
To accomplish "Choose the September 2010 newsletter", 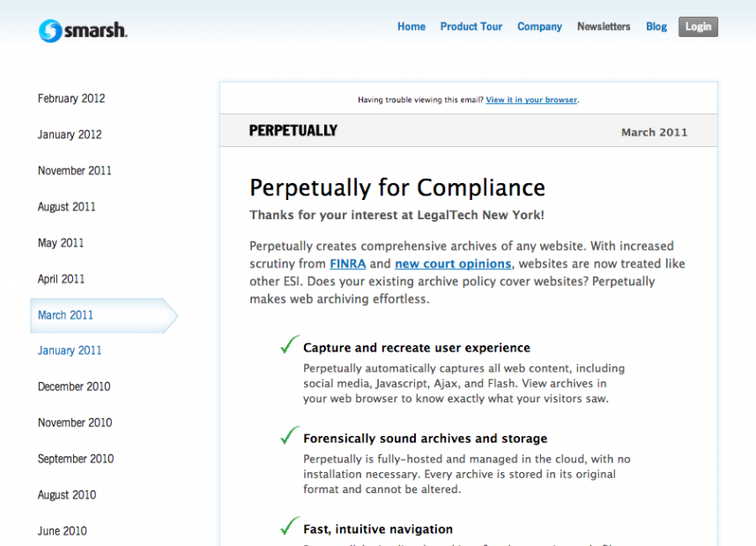I will pos(76,459).
